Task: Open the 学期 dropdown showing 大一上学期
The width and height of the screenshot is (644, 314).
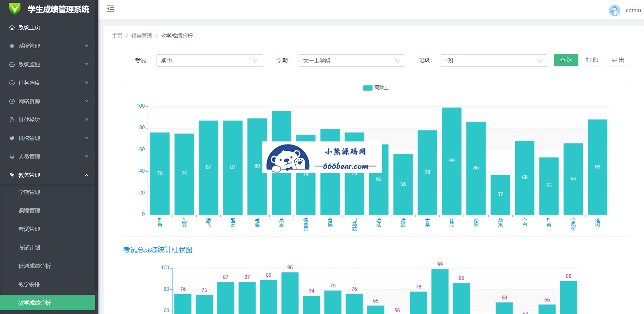Action: pyautogui.click(x=352, y=60)
